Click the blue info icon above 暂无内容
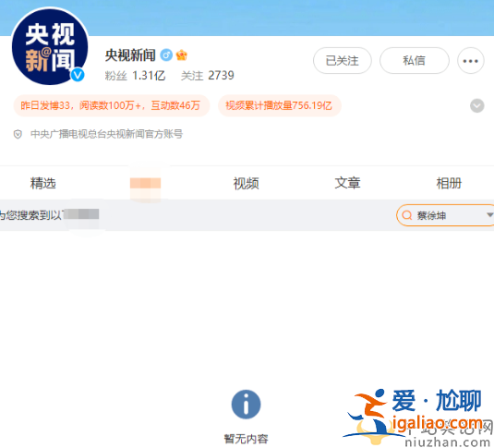The height and width of the screenshot is (448, 494). coord(246,405)
